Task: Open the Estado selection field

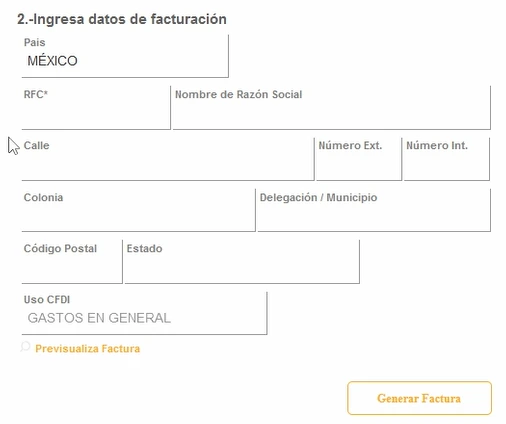Action: pos(242,262)
